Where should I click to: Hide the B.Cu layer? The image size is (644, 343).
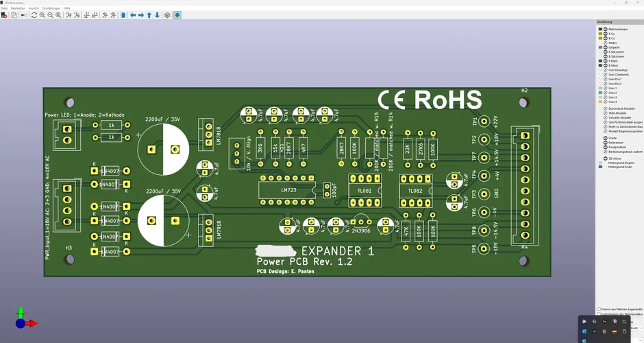point(606,38)
